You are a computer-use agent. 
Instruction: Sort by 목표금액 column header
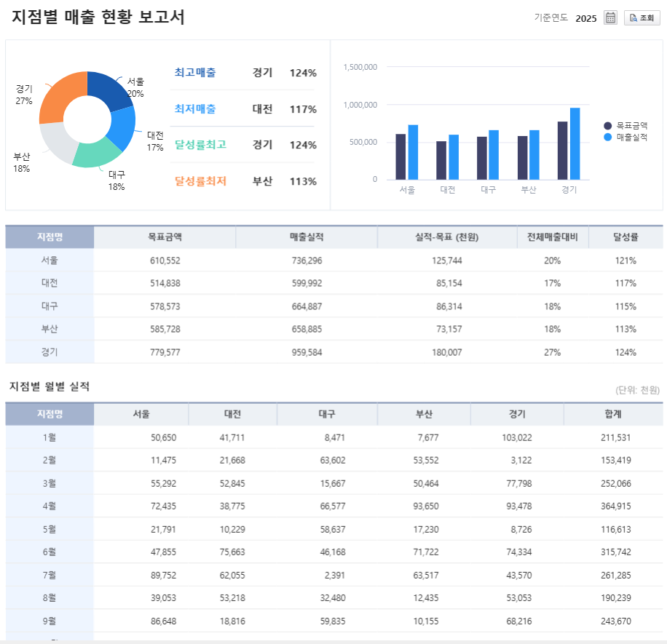pos(165,237)
